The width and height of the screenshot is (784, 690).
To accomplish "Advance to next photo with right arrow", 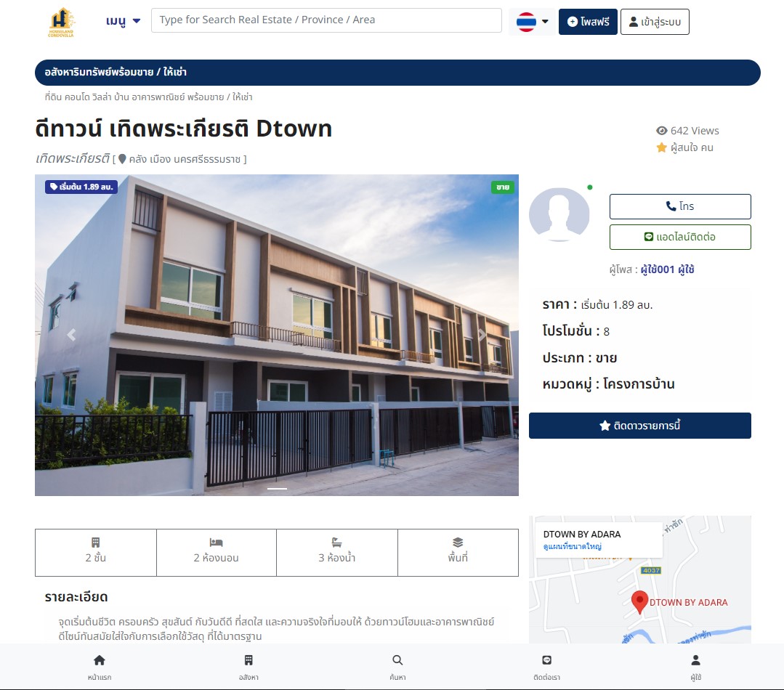I will (482, 335).
